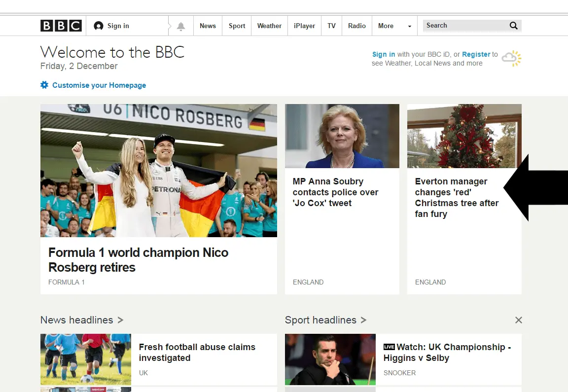This screenshot has width=568, height=392.
Task: Watch UK Championship Higgins v Selby
Action: pos(447,353)
